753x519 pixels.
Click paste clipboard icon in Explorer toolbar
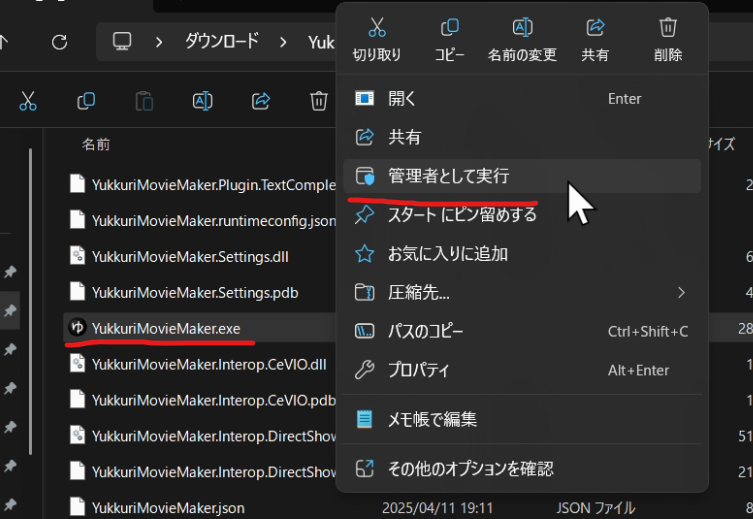pyautogui.click(x=144, y=101)
